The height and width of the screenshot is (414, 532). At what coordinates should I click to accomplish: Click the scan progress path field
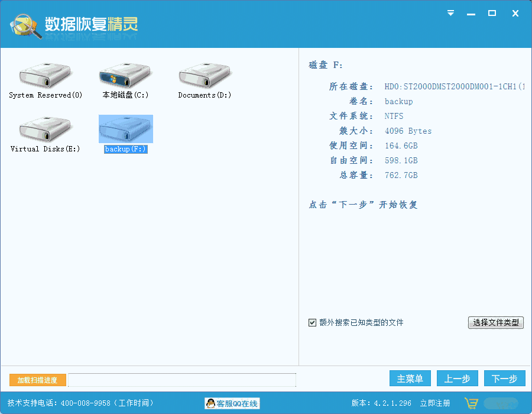click(x=182, y=380)
